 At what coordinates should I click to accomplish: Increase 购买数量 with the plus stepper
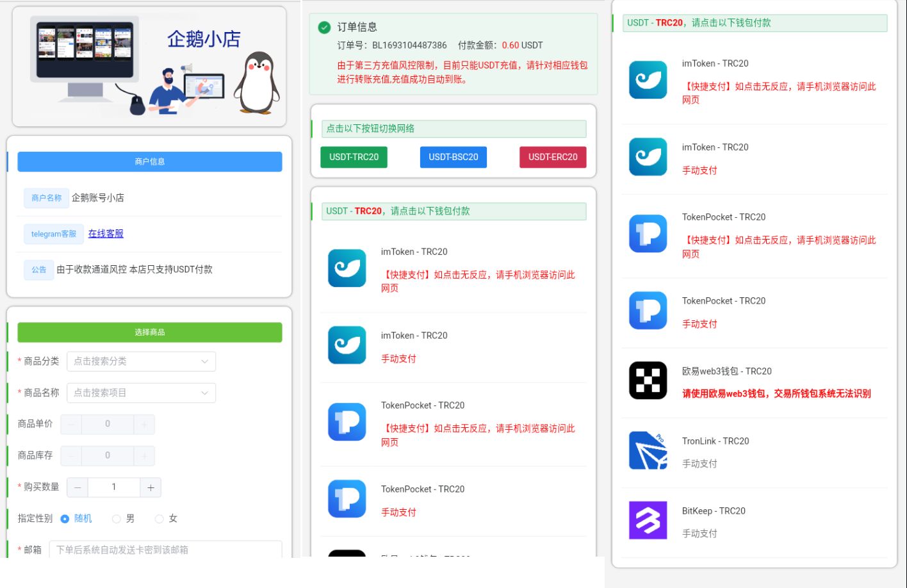[151, 487]
